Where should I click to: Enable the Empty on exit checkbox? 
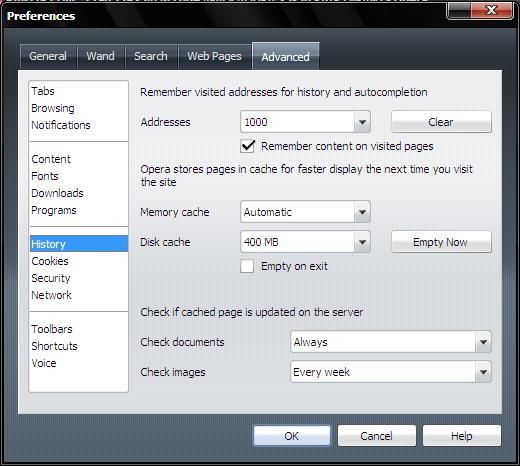coord(247,266)
